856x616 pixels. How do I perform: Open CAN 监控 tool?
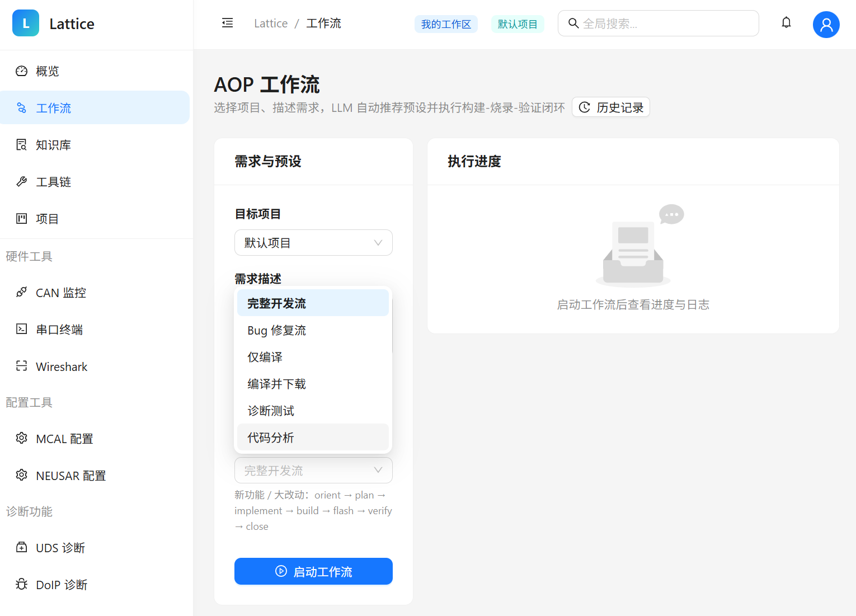pos(95,293)
